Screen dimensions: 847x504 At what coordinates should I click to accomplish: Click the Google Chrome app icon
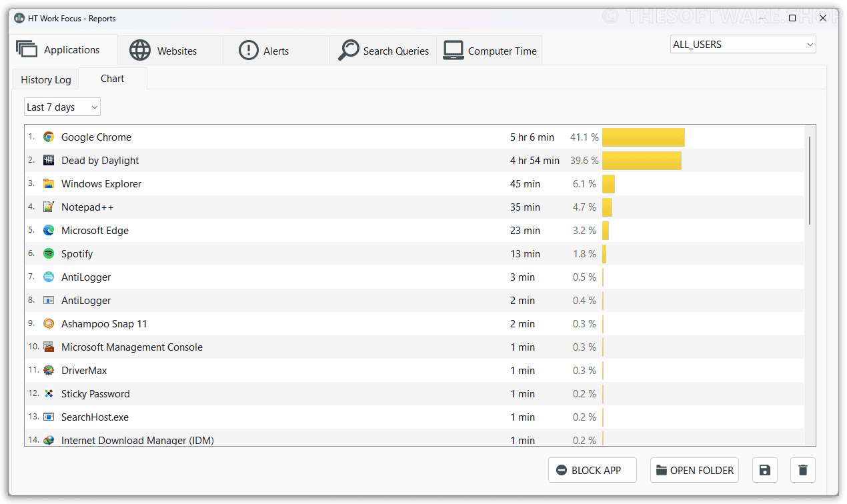click(49, 137)
